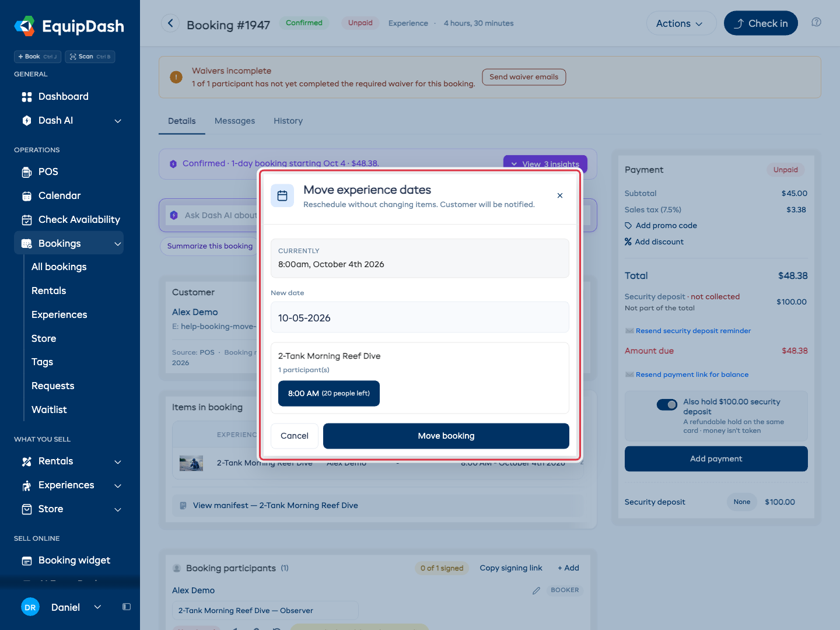
Task: Open All bookings in the sidebar
Action: click(59, 267)
